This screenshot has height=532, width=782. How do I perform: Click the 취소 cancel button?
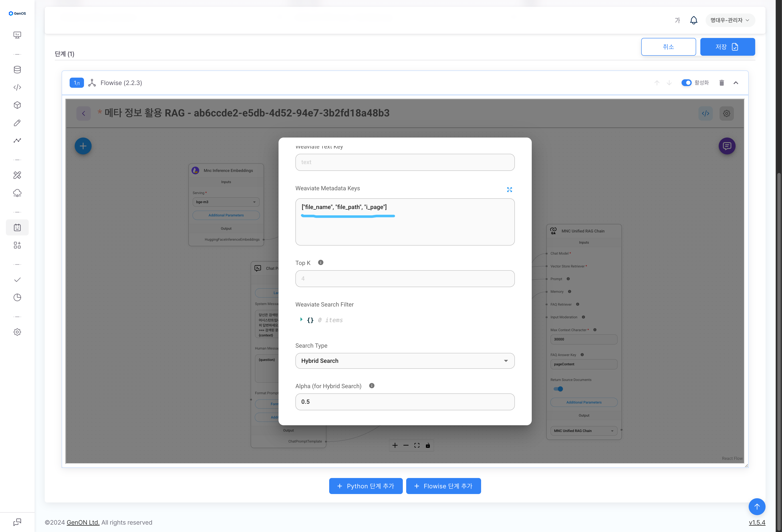pos(668,47)
